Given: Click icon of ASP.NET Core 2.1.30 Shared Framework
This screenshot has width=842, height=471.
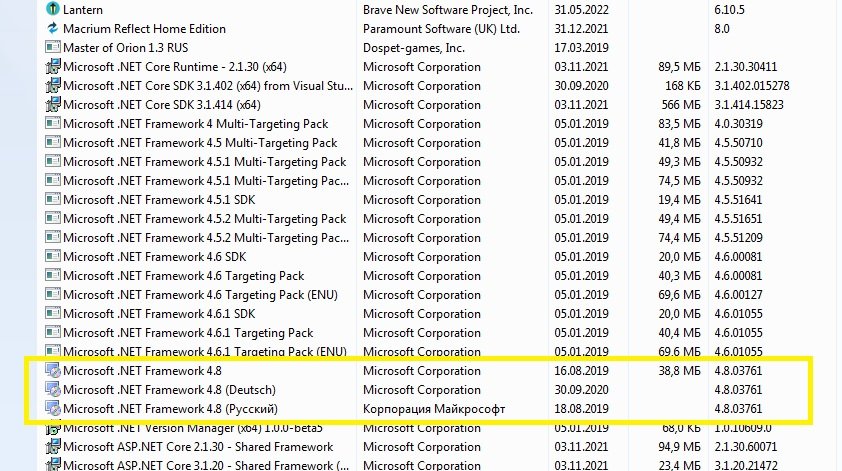Looking at the screenshot, I should [x=53, y=447].
